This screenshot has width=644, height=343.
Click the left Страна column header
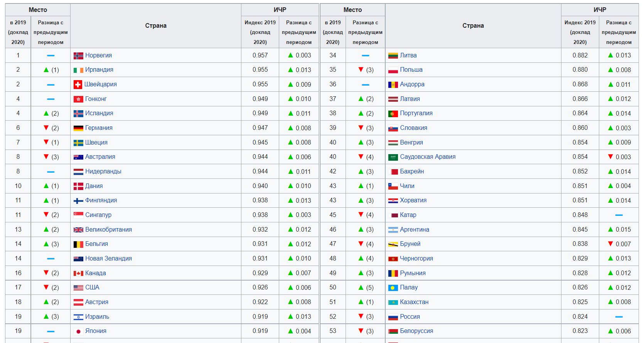(x=156, y=26)
